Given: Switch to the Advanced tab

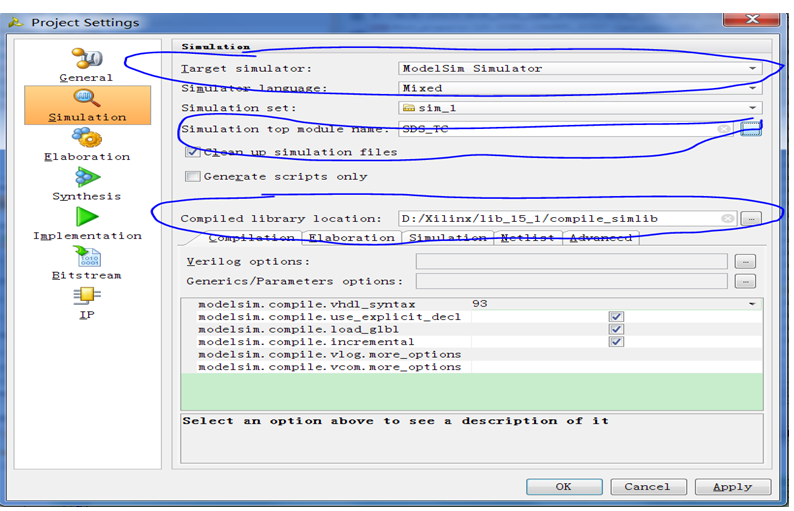Looking at the screenshot, I should pyautogui.click(x=601, y=238).
